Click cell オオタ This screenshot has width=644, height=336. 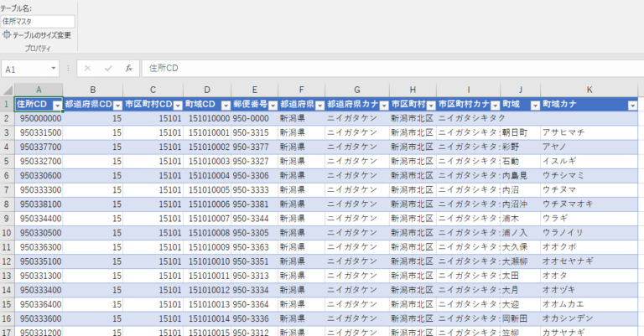tap(589, 276)
